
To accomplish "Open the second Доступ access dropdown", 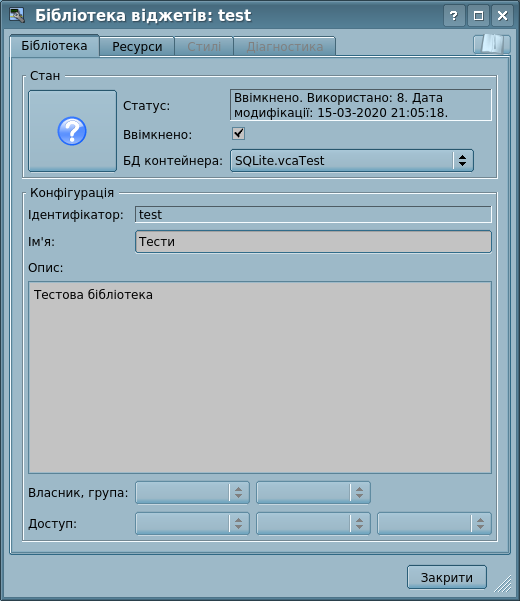I will point(313,524).
